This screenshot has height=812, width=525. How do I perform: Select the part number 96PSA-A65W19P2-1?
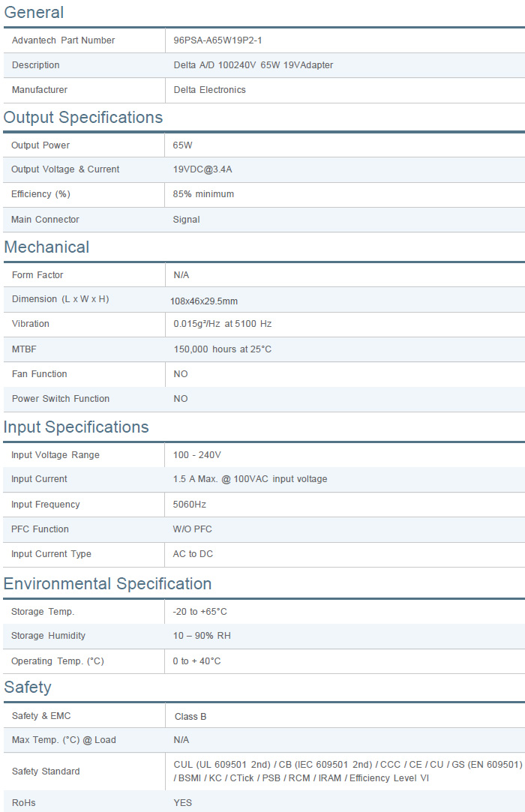pos(217,40)
